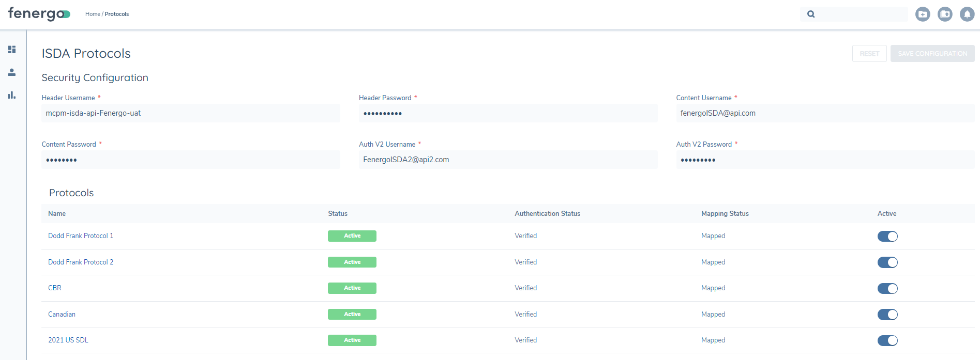Click the Header Username input field

point(190,114)
